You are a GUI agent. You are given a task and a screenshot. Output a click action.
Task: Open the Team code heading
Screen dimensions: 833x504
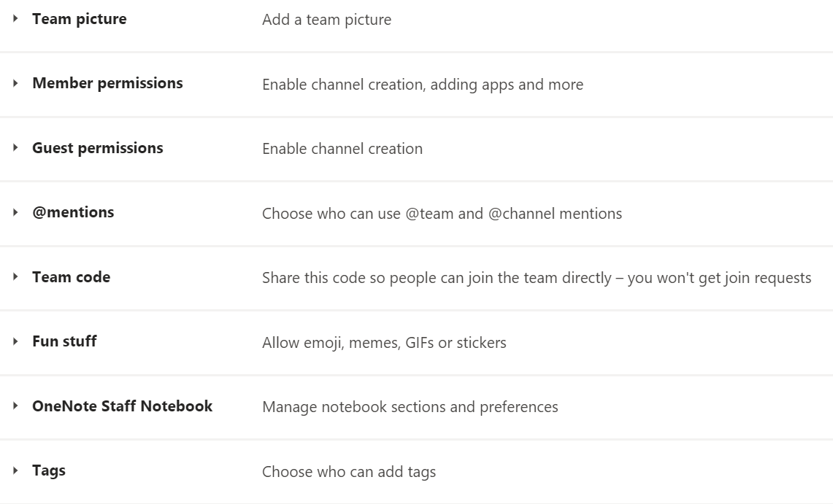[71, 277]
